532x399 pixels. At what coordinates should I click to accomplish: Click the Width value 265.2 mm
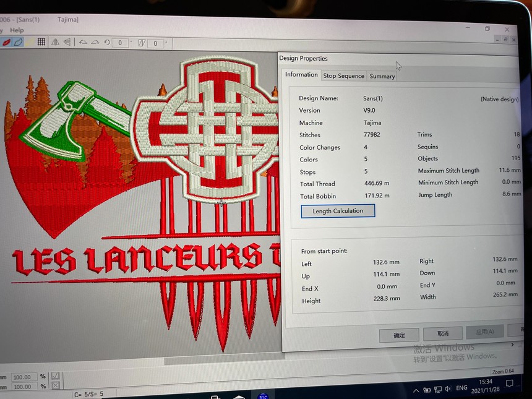pos(505,294)
